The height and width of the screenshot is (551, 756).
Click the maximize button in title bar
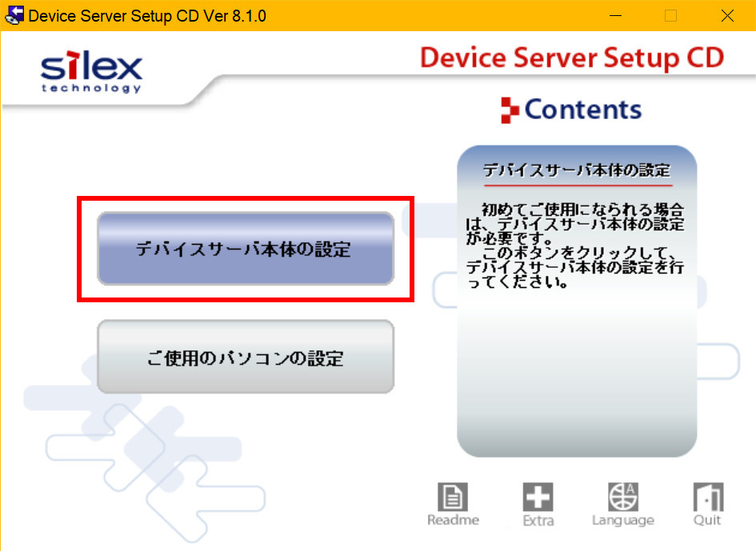tap(670, 15)
